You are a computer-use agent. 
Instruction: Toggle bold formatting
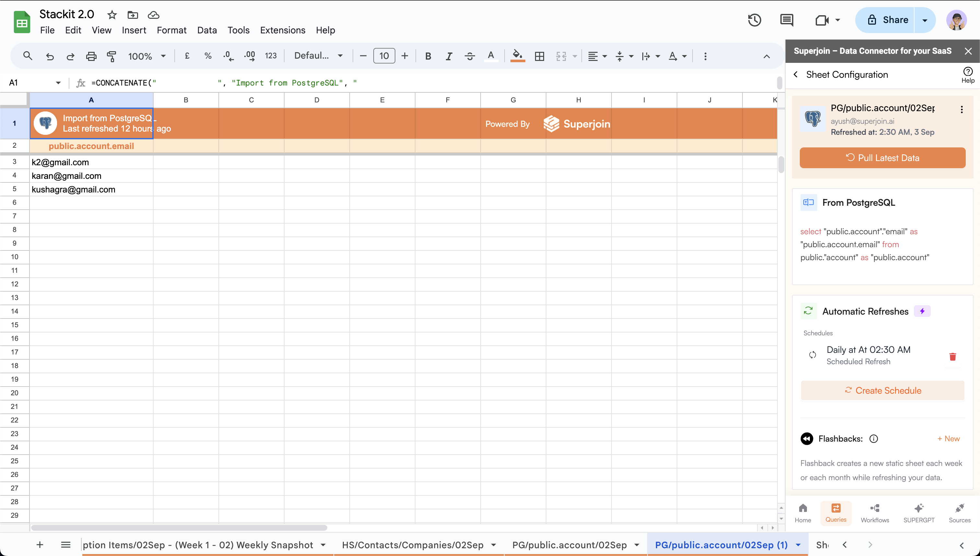tap(428, 56)
